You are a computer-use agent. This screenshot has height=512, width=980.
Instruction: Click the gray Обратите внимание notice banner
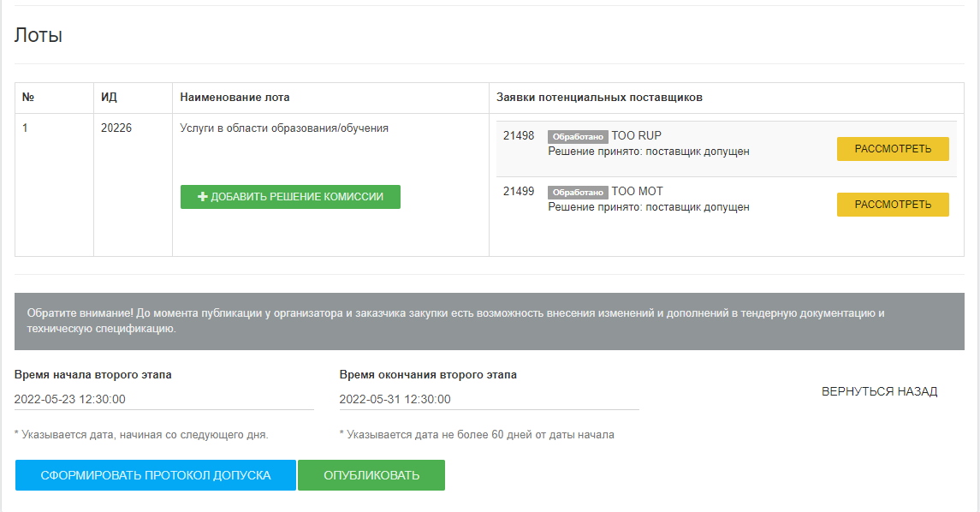[489, 321]
